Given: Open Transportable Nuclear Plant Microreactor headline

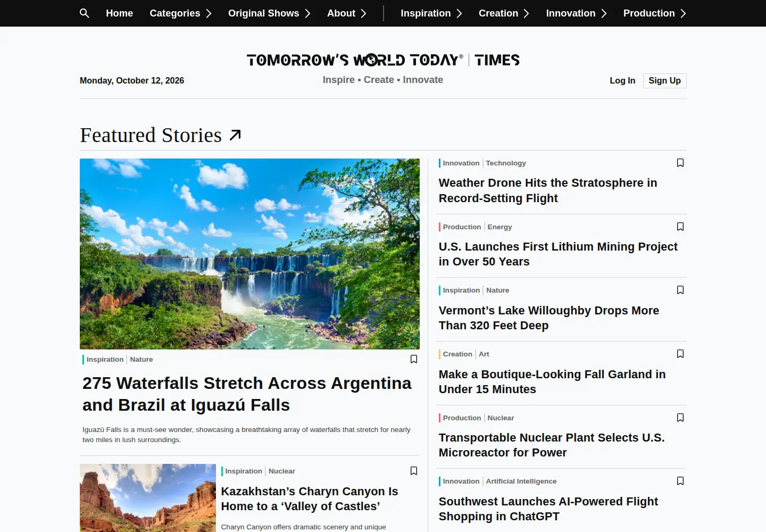Looking at the screenshot, I should [552, 445].
